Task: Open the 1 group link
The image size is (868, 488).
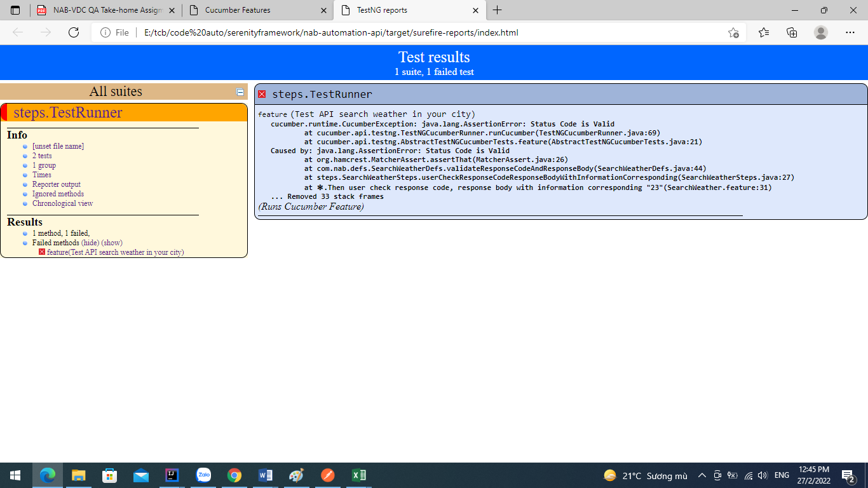Action: [x=44, y=165]
